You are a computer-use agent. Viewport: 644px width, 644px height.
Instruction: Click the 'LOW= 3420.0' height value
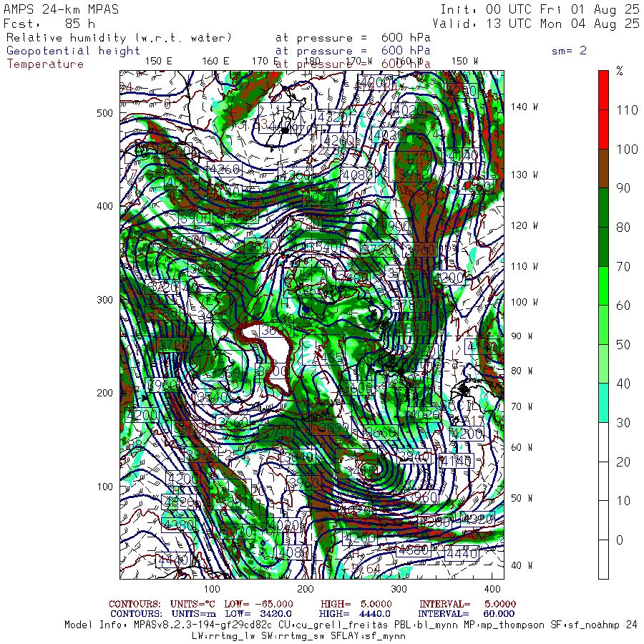258,614
